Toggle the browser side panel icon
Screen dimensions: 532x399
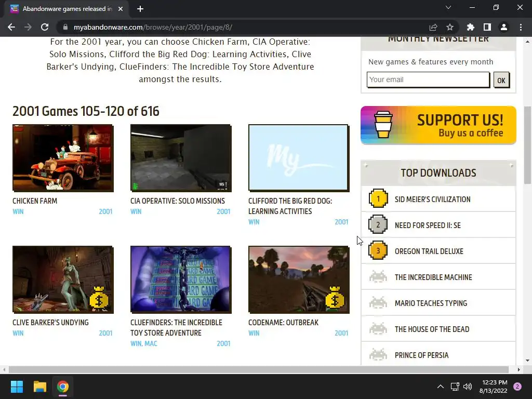[487, 27]
